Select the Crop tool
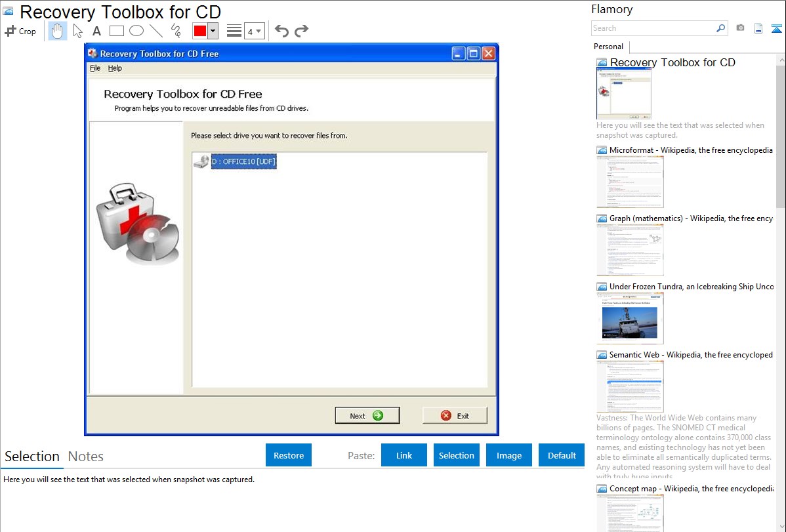 20,31
